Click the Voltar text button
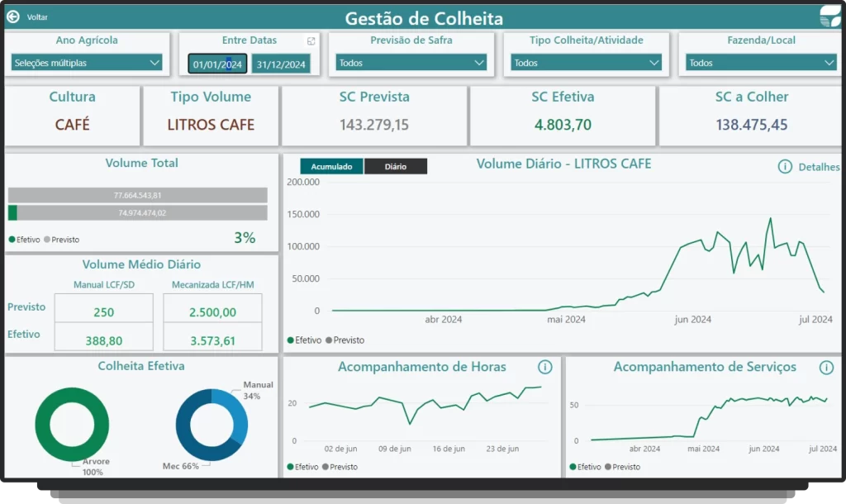This screenshot has width=846, height=504. (37, 17)
